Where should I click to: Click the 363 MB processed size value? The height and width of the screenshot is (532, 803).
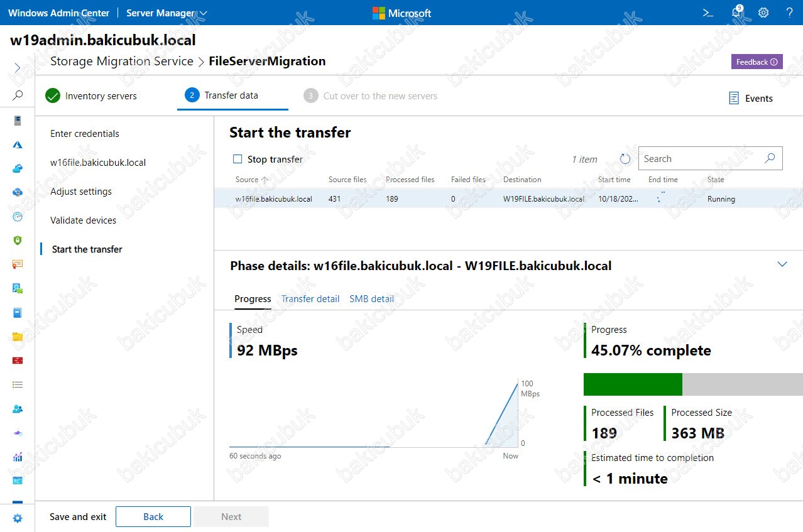click(697, 433)
